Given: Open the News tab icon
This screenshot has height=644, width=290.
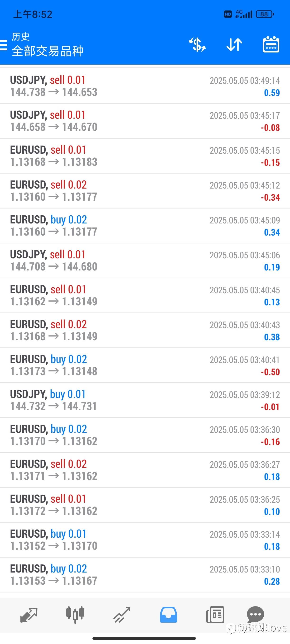Looking at the screenshot, I should [215, 615].
